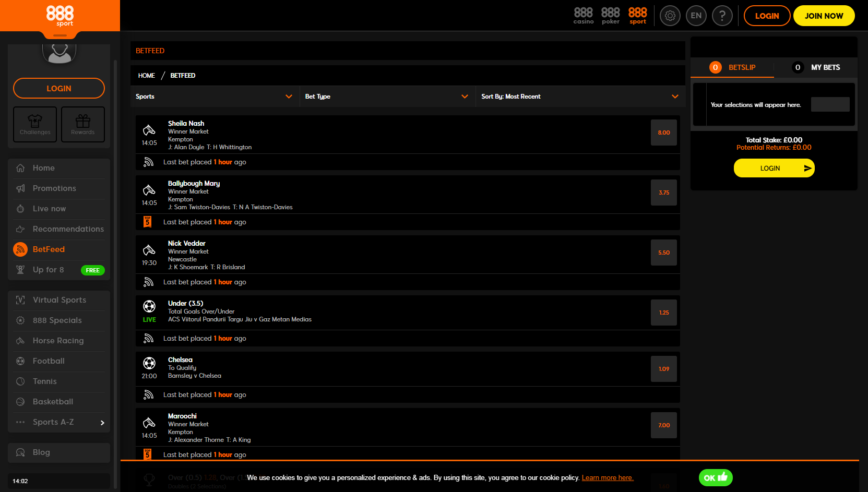Open the help question mark icon

click(x=722, y=16)
